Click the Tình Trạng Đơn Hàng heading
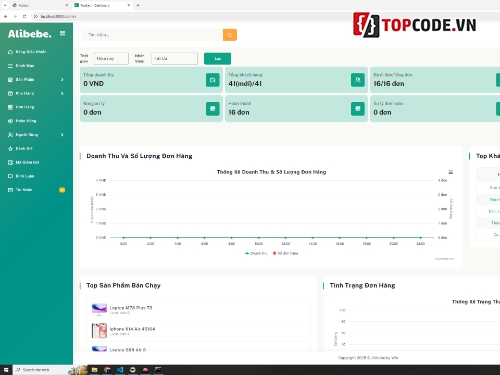This screenshot has width=500, height=375. click(362, 285)
